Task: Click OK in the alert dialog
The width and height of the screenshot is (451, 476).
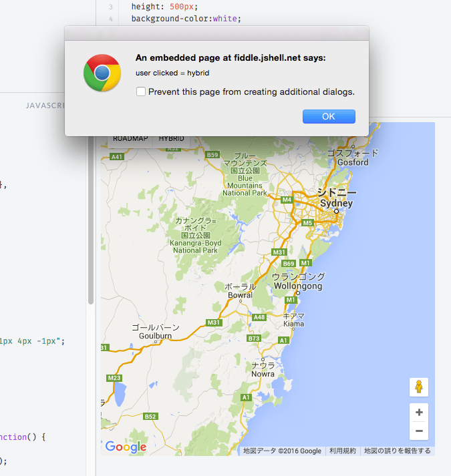Action: 329,117
